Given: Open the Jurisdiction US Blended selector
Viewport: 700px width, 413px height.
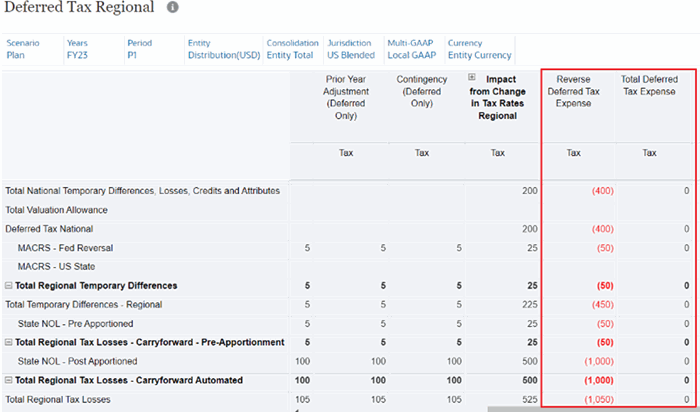Looking at the screenshot, I should (351, 56).
